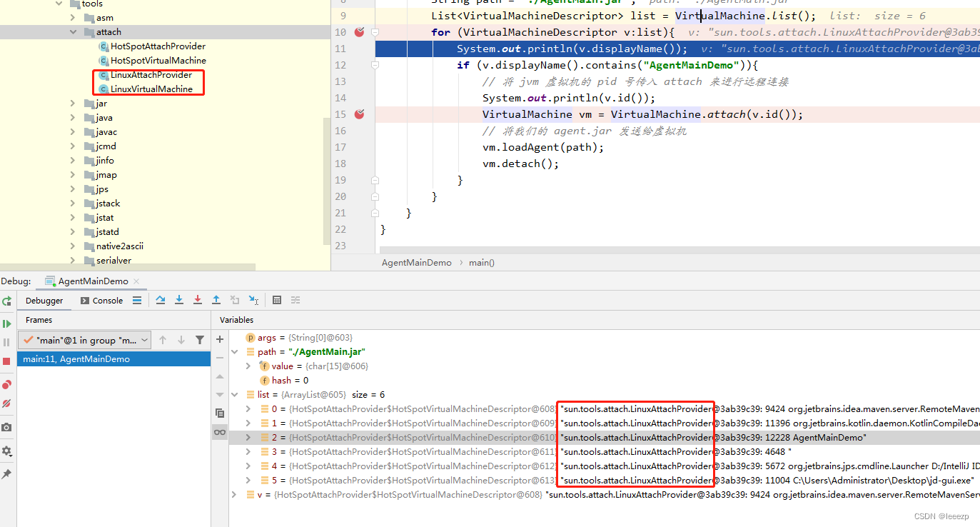Open LinuxAttachProvider class in tree

(x=151, y=75)
